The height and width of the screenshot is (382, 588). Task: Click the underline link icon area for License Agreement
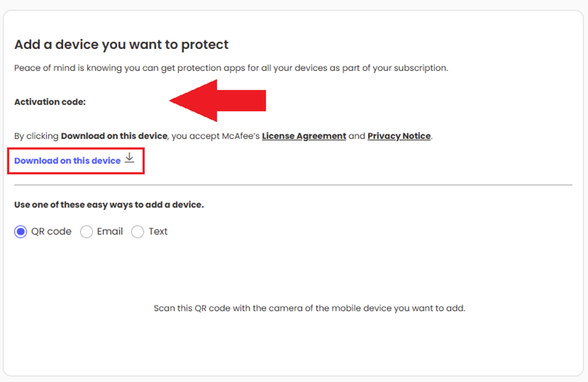304,136
